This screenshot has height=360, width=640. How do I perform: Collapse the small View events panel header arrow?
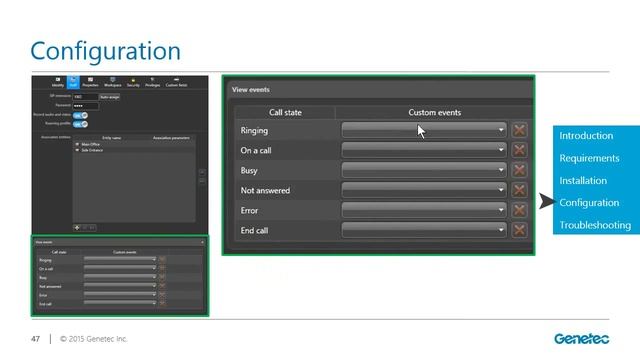(x=202, y=242)
